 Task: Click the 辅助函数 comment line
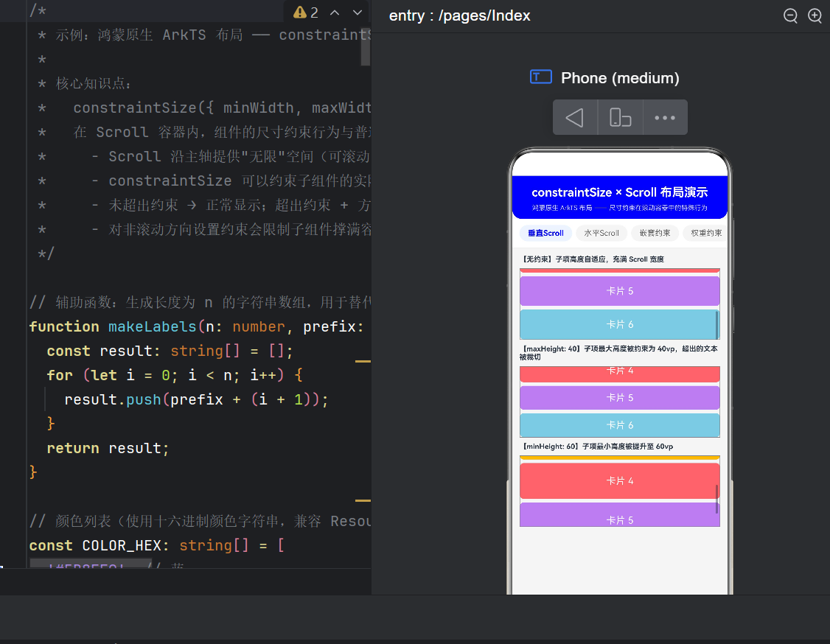pos(200,302)
